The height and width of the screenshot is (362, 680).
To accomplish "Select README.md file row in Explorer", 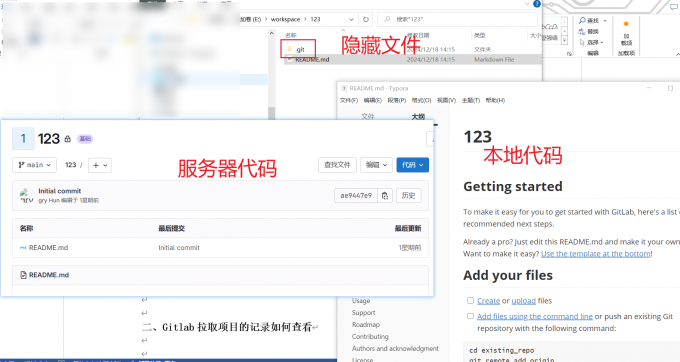I will pos(412,59).
